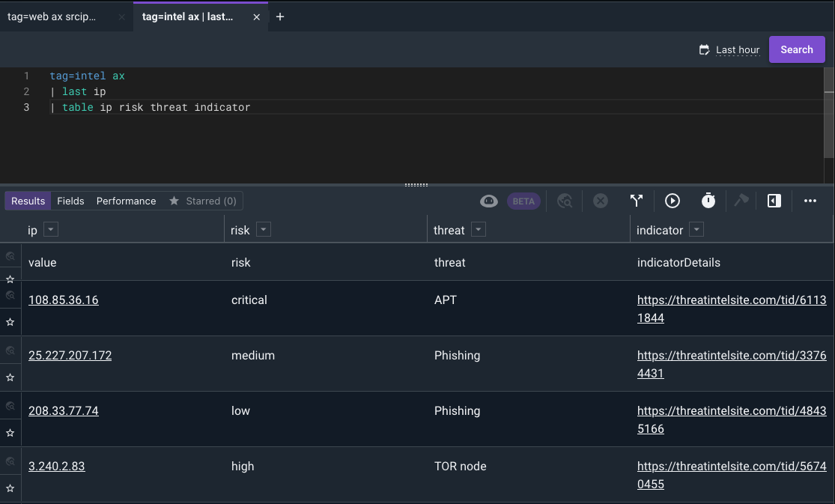Screen dimensions: 835x504
Task: Click the purple Search button
Action: tap(797, 49)
